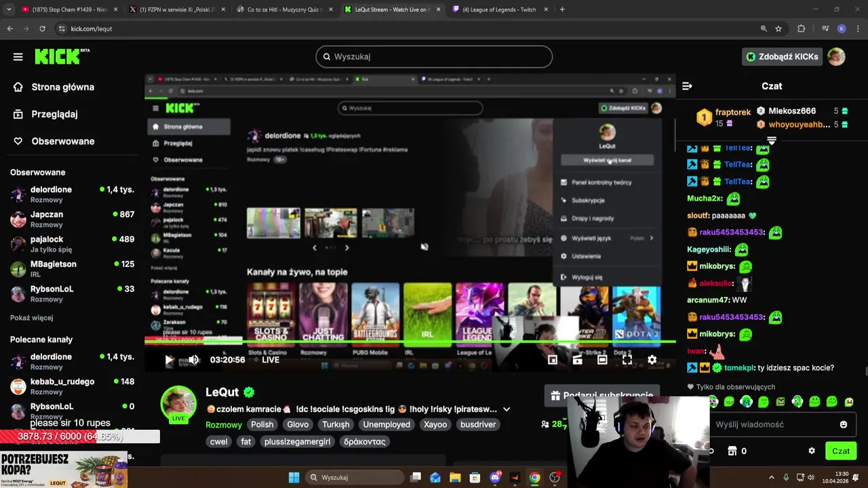Open the Windows Start menu

click(294, 477)
